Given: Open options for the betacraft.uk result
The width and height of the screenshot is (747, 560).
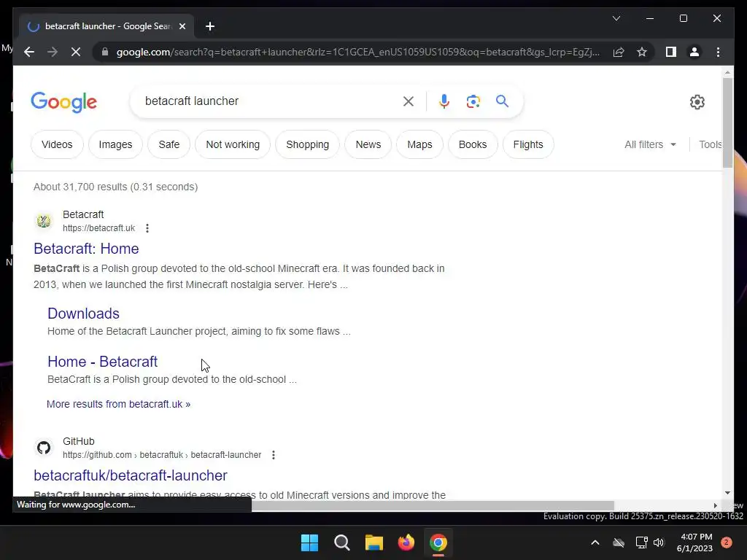Looking at the screenshot, I should point(147,228).
